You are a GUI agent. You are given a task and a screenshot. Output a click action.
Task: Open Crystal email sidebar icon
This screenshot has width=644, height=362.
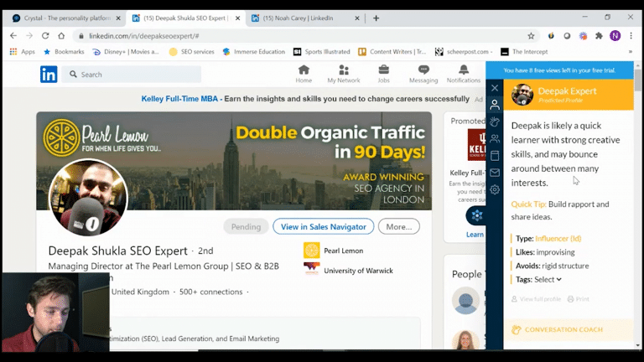point(495,173)
